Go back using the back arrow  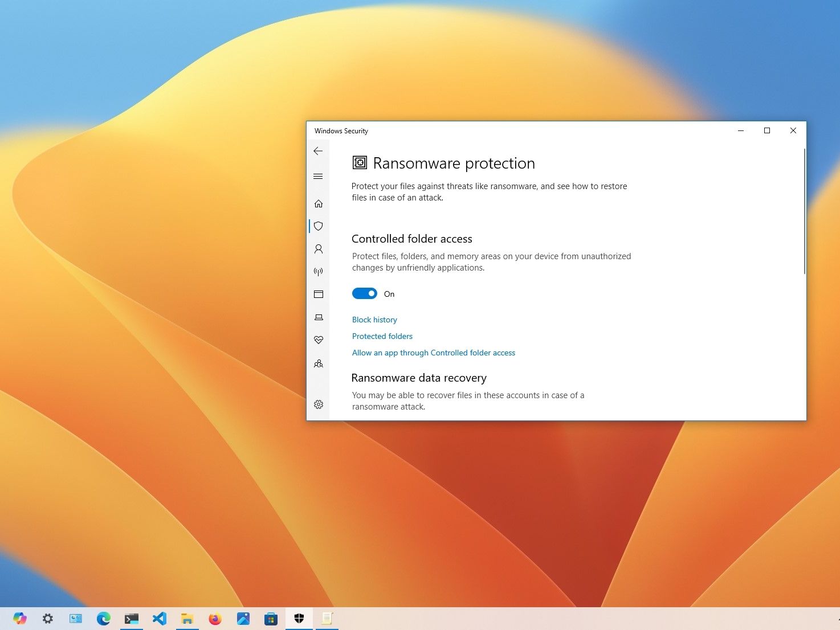pyautogui.click(x=318, y=151)
